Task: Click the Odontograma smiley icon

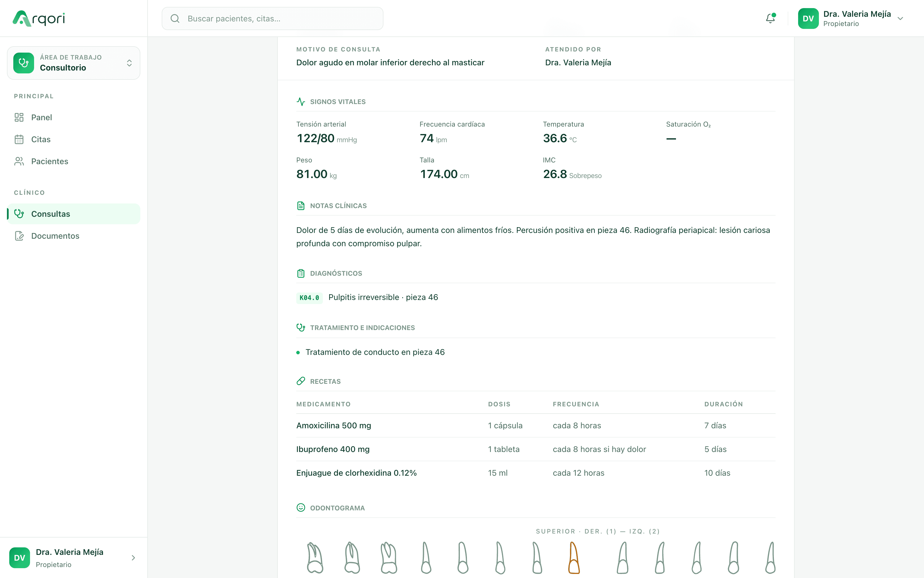Action: point(301,508)
